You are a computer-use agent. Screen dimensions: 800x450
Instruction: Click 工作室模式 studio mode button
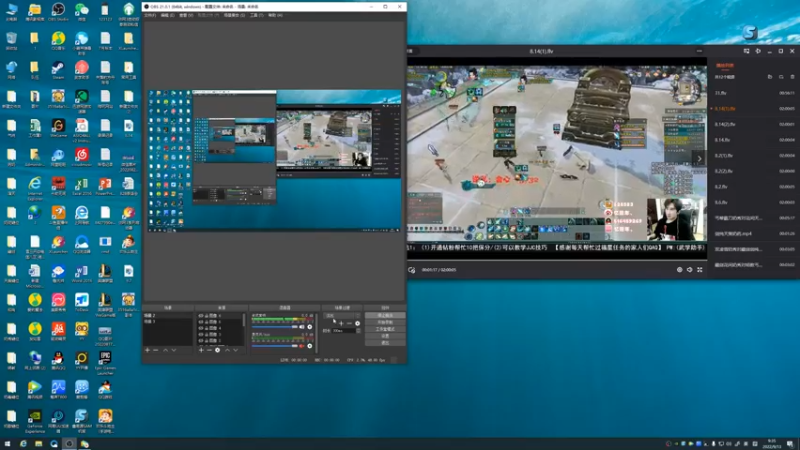click(385, 329)
